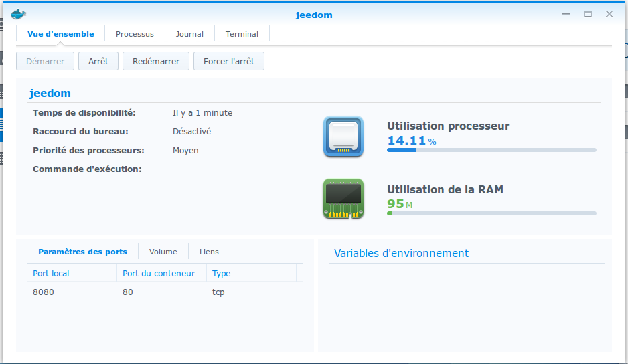Viewport: 628px width, 364px height.
Task: Click the 95 M RAM value
Action: tap(399, 204)
